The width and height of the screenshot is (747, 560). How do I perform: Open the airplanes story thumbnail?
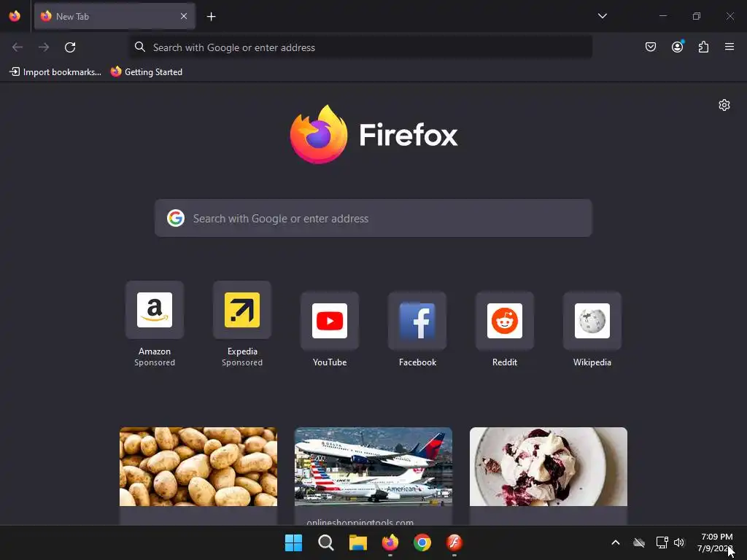[x=373, y=467]
